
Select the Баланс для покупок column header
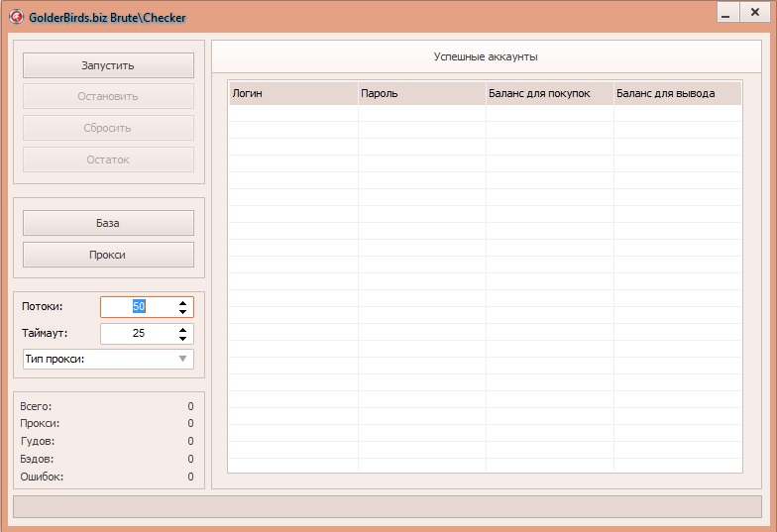click(x=549, y=93)
